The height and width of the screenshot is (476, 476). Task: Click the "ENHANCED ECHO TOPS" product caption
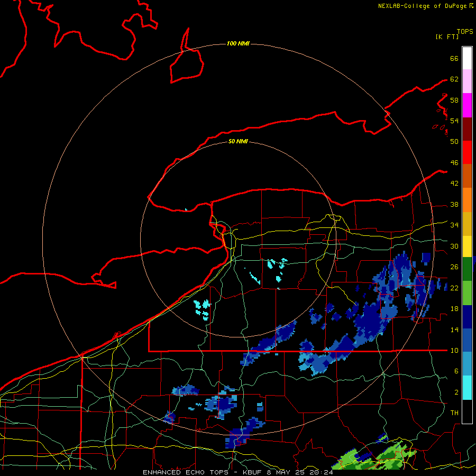[186, 472]
